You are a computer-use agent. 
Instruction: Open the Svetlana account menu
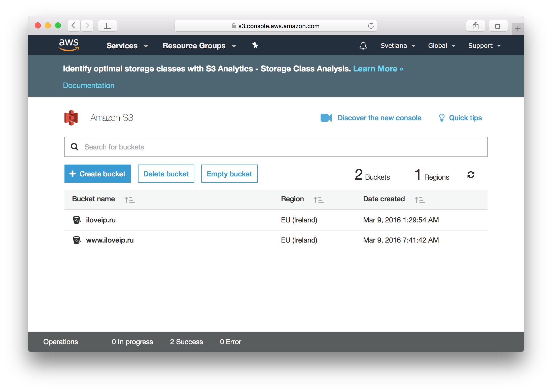[x=398, y=46]
